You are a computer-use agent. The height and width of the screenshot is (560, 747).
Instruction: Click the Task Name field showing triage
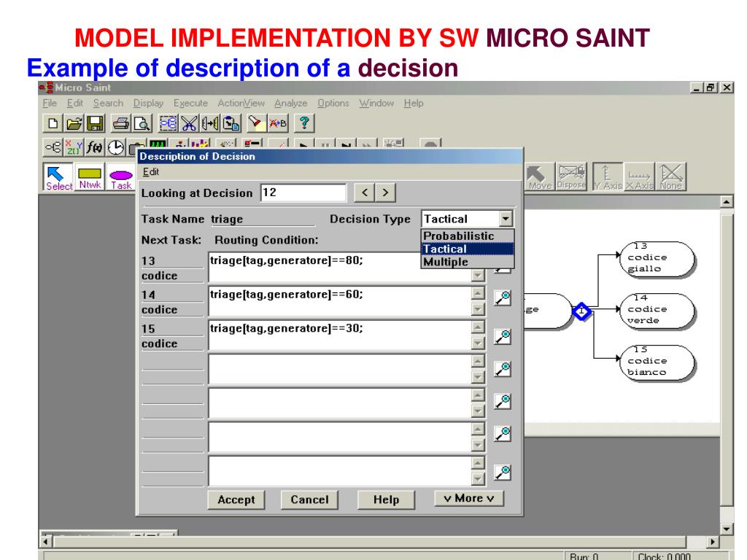(263, 219)
